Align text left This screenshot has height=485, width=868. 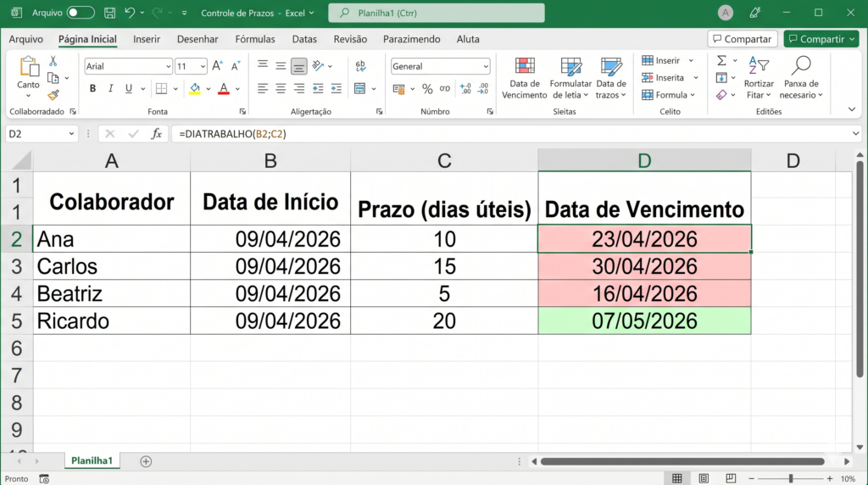[263, 88]
